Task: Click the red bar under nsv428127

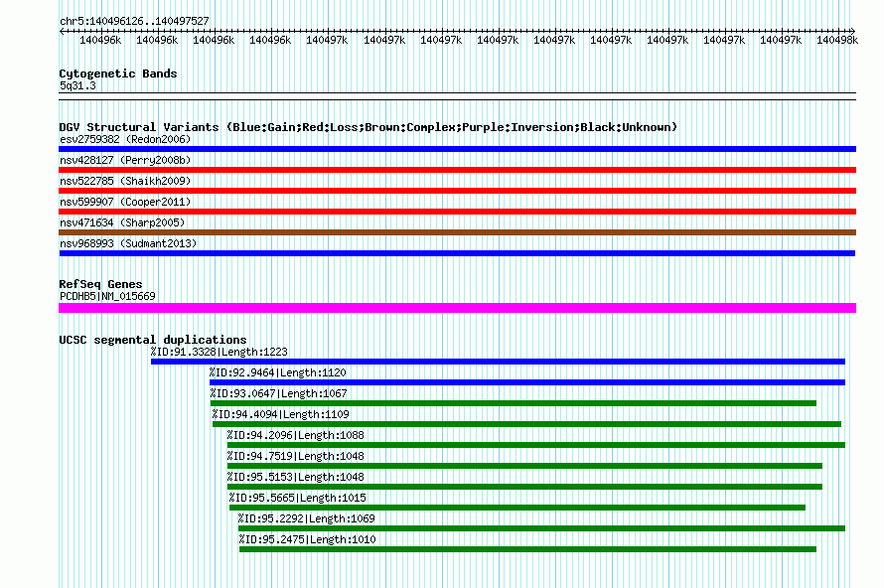Action: click(x=457, y=170)
